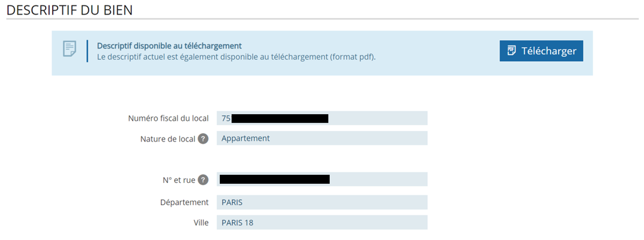
Task: Click the 'Descriptif disponible au téléchargement' title
Action: pos(170,46)
